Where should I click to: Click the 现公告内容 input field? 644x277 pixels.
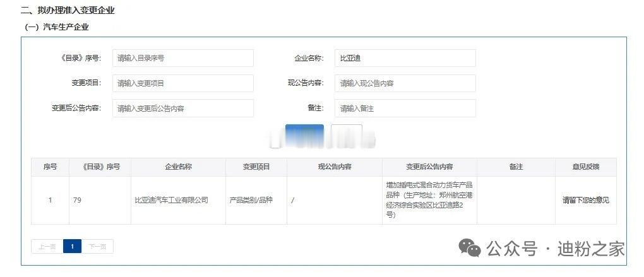coord(405,83)
